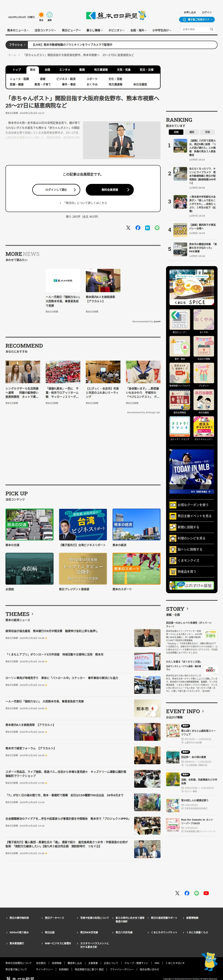Open the ホーム breadcrumb link
This screenshot has height=980, width=223.
pos(12,55)
